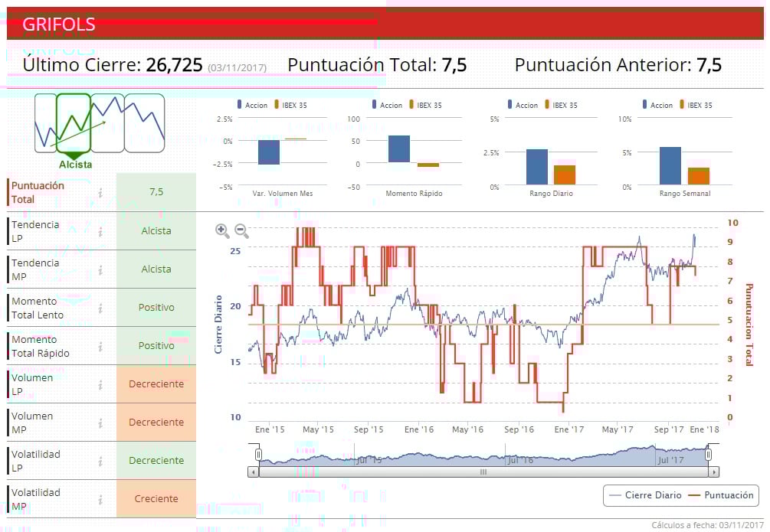
Task: Open info icon for Tendencia LP
Action: [100, 231]
